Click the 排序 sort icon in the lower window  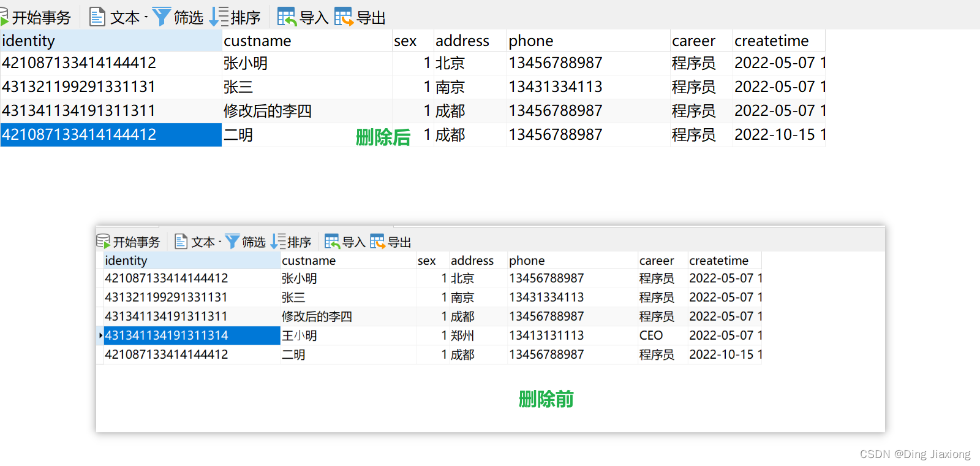[278, 242]
